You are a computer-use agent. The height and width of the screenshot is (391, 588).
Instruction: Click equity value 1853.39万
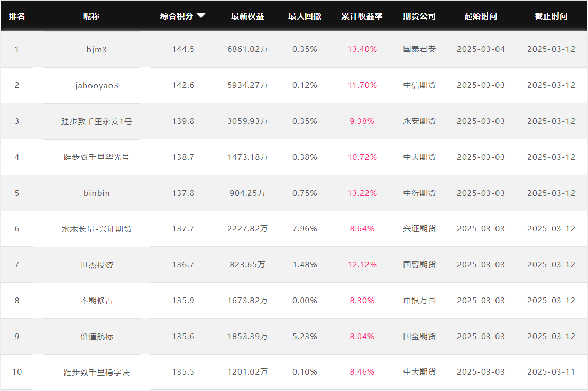(x=248, y=336)
